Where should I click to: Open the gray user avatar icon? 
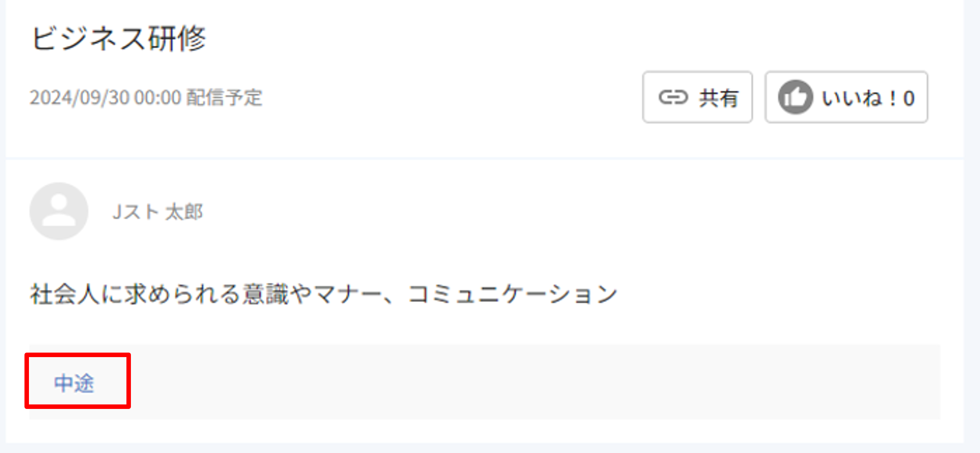tap(59, 211)
